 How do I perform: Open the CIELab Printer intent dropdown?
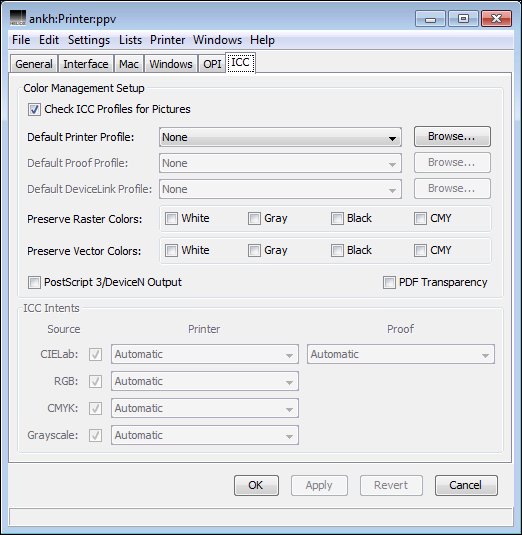pyautogui.click(x=205, y=354)
